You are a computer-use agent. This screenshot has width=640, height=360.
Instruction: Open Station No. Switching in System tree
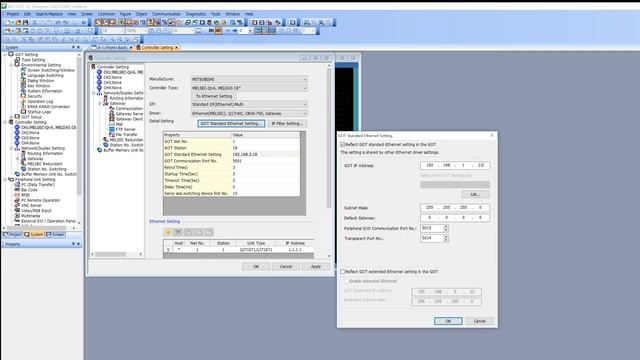click(47, 169)
